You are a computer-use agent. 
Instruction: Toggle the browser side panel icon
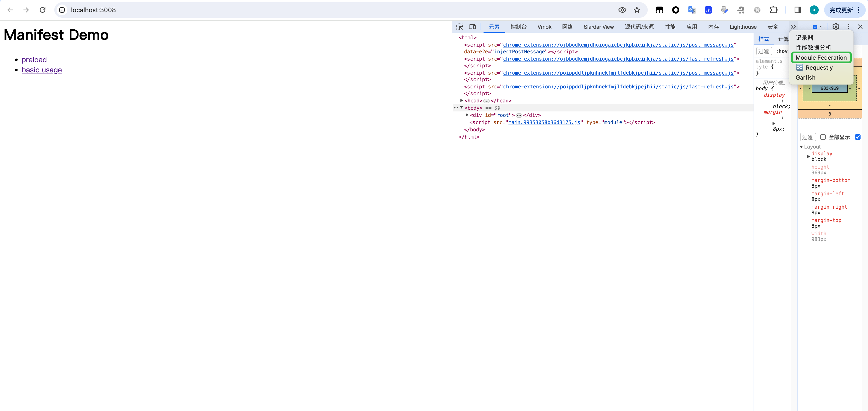[798, 10]
